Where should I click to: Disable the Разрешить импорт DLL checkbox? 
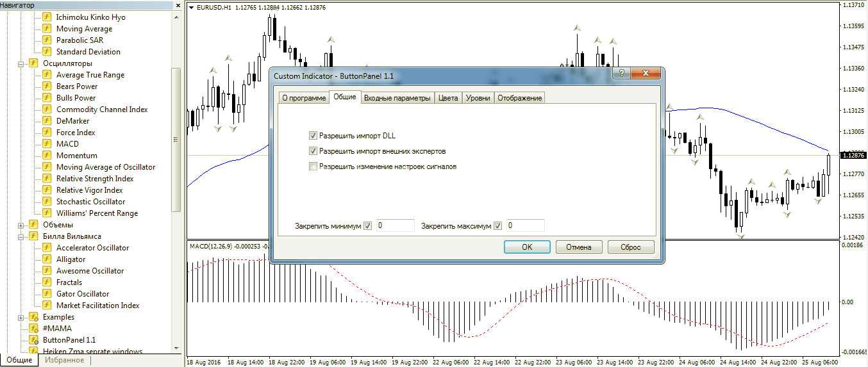(x=313, y=136)
